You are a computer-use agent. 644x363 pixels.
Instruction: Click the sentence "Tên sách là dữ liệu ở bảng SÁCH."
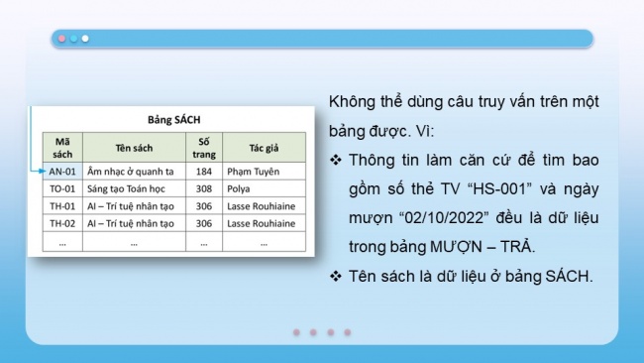click(471, 276)
